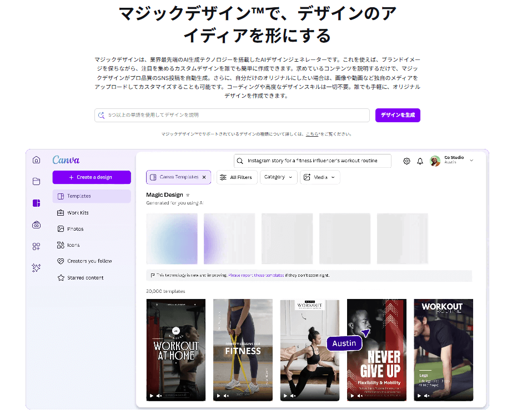
Task: Open the Never Give Up template
Action: click(x=377, y=350)
